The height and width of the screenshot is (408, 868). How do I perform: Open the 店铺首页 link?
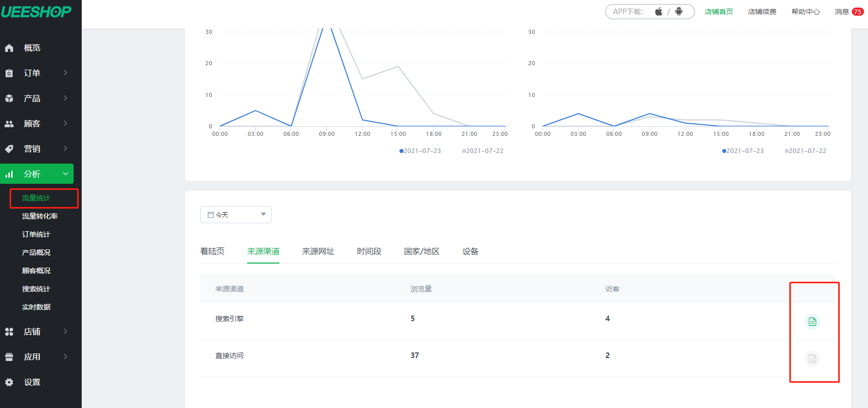(719, 12)
